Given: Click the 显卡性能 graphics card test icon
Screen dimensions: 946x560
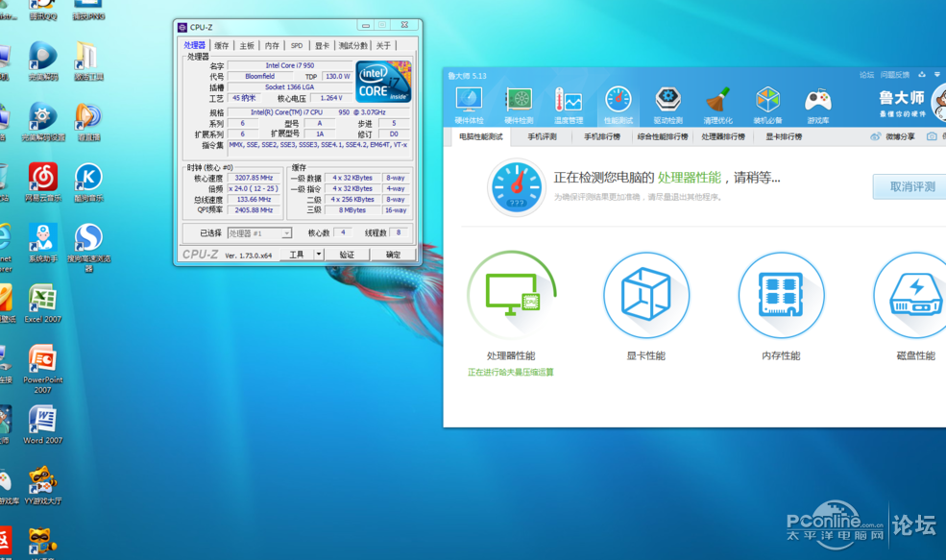Looking at the screenshot, I should click(646, 295).
